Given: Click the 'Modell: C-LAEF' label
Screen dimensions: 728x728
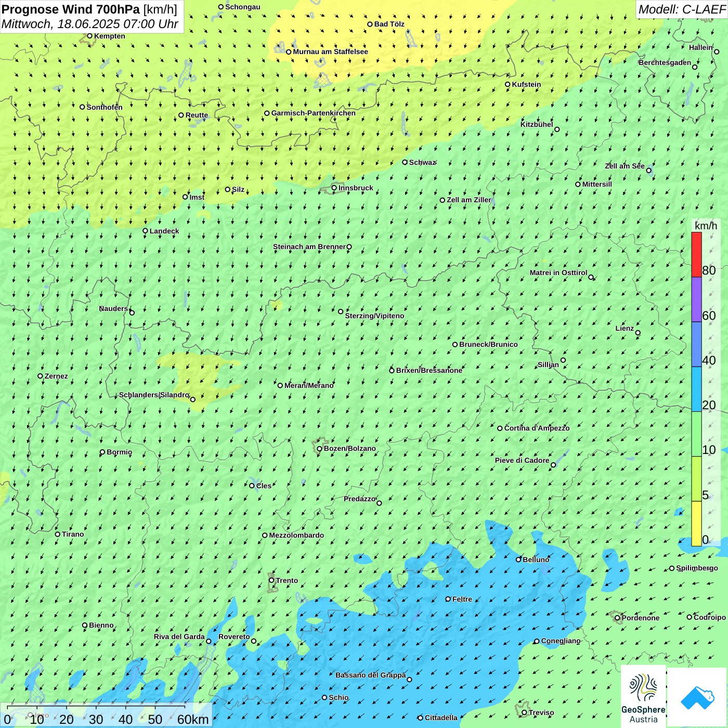Looking at the screenshot, I should (682, 9).
